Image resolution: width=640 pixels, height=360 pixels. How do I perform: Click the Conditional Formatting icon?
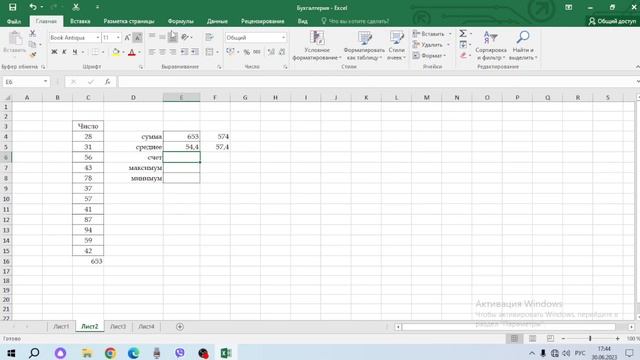tap(317, 45)
